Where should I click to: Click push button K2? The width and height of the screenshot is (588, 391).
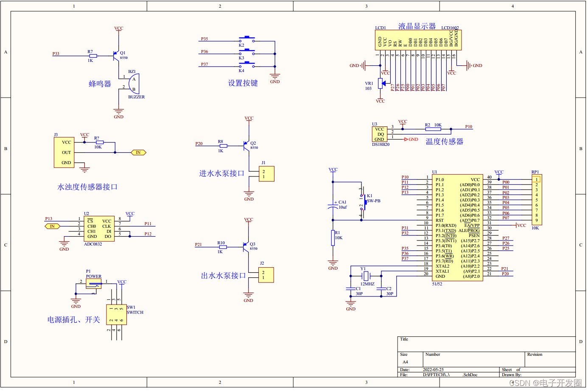(247, 39)
